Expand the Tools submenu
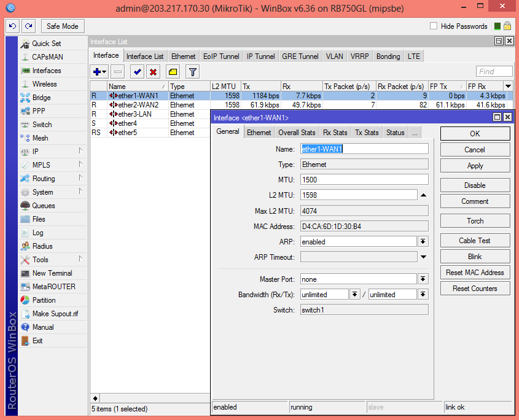Viewport: 519px width, 420px height. coord(80,259)
